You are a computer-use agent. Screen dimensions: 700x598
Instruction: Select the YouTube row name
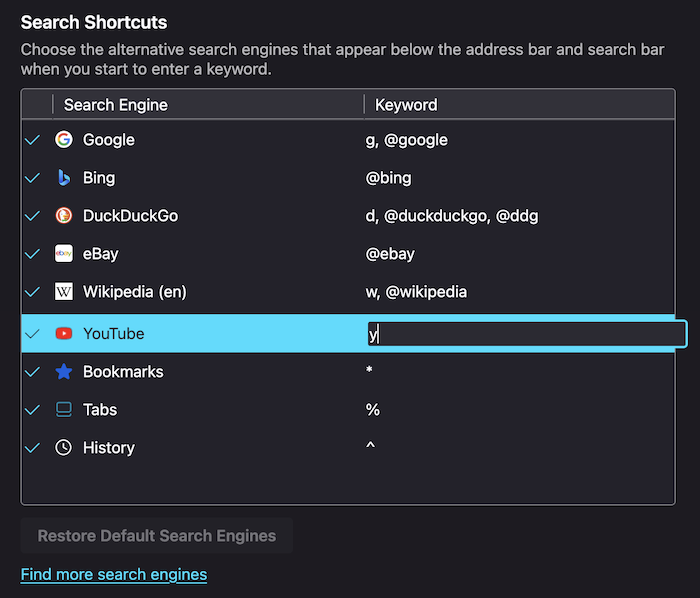click(114, 333)
